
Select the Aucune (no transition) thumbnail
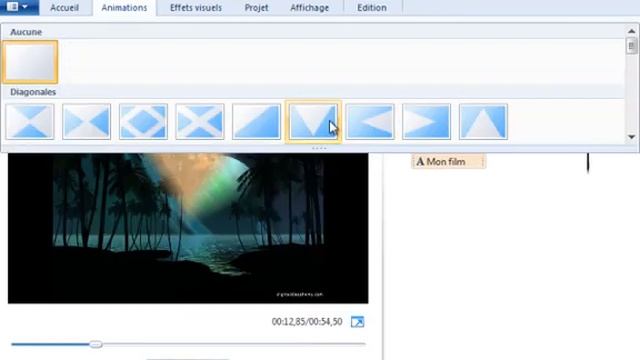(30, 62)
